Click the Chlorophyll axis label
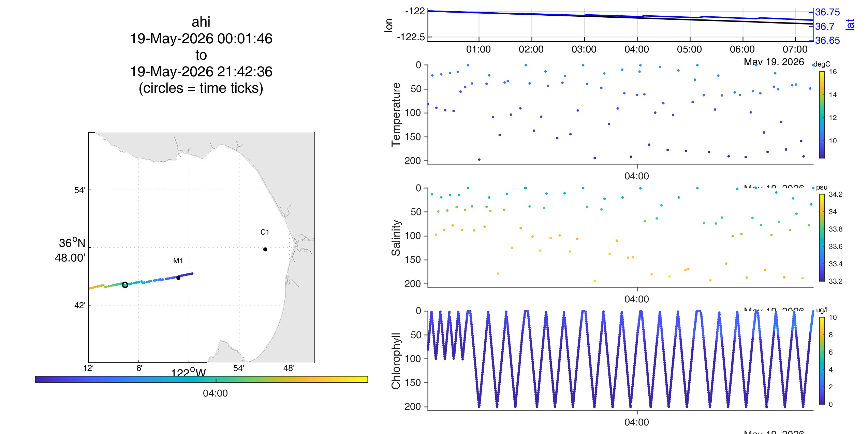The height and width of the screenshot is (434, 868). (396, 361)
